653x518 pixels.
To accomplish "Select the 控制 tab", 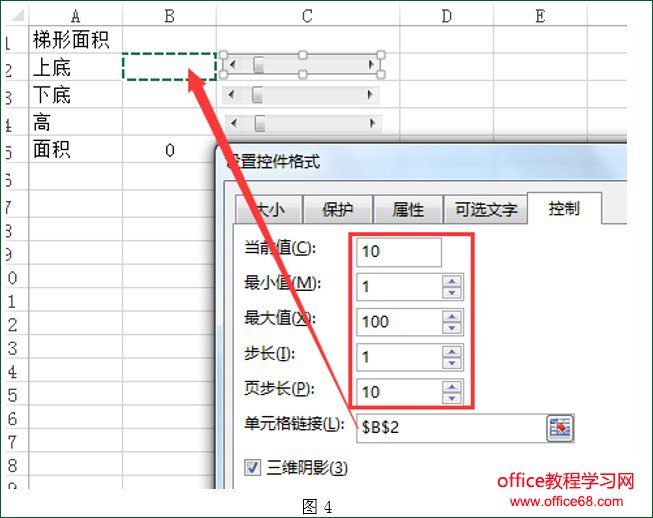I will tap(564, 208).
